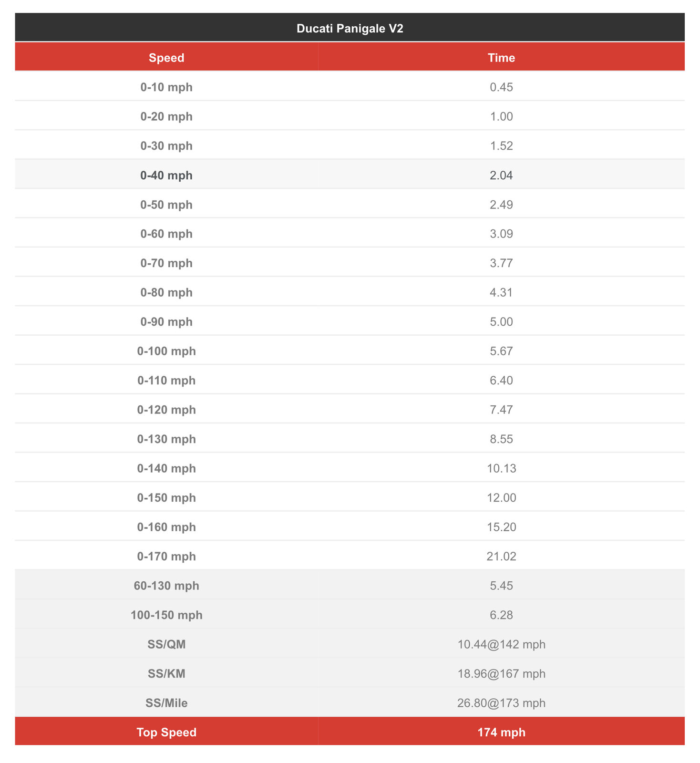Select the SS/QM row label
700x763 pixels.
pyautogui.click(x=166, y=644)
